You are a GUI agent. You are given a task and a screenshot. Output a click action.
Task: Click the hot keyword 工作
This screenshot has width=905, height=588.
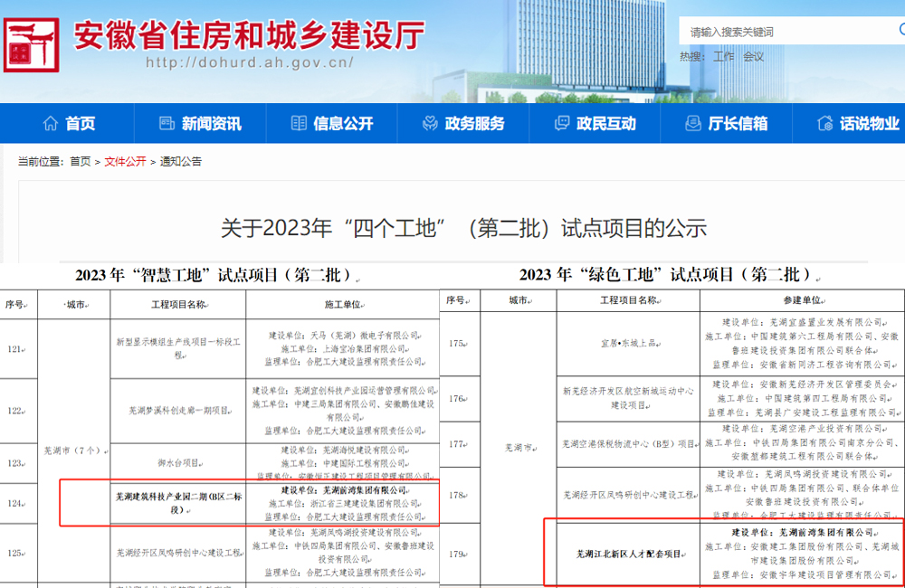724,56
